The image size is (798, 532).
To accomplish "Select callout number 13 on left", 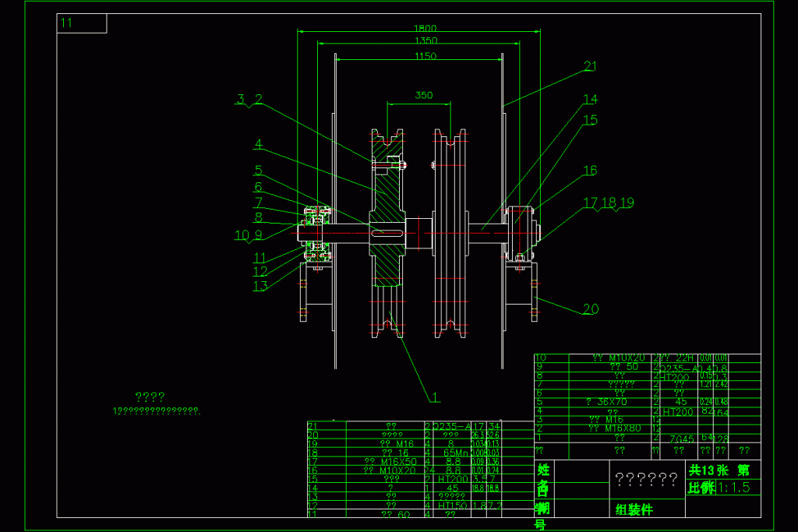I will 260,286.
